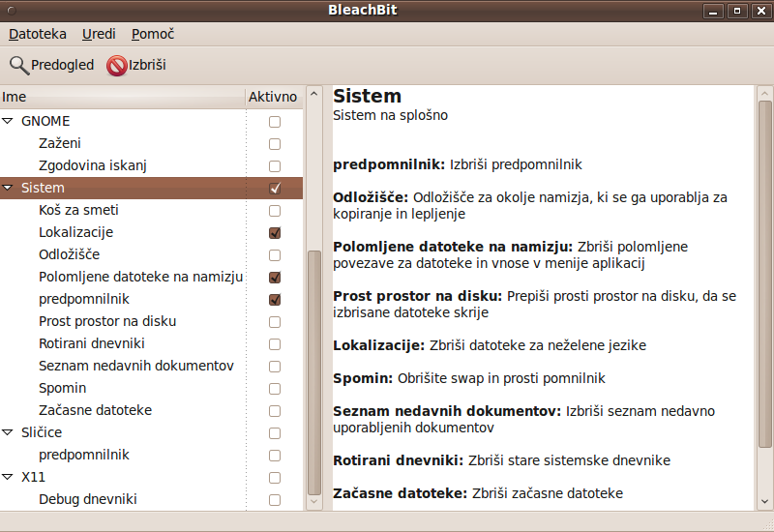This screenshot has width=774, height=532.
Task: Tick the Zgodovina iskanj checkbox
Action: (275, 166)
